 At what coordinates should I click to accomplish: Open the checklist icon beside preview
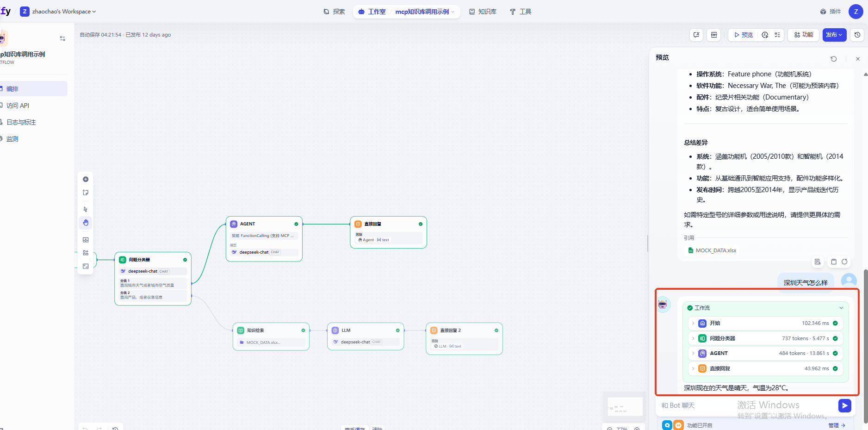coord(777,35)
